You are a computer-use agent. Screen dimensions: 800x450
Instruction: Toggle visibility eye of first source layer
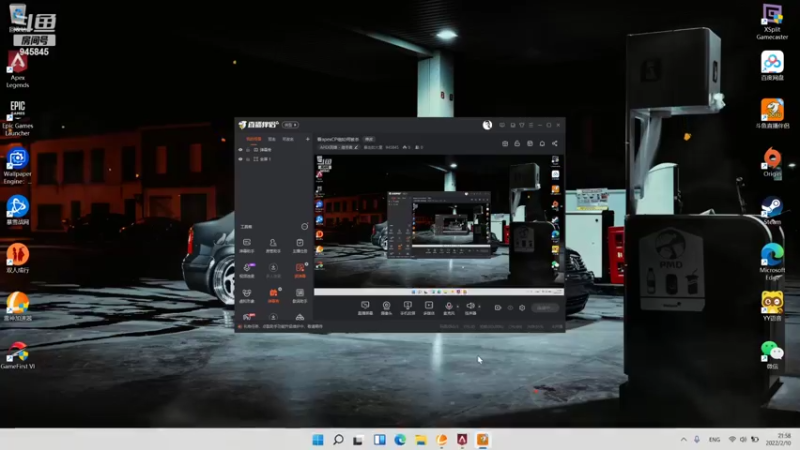point(240,150)
